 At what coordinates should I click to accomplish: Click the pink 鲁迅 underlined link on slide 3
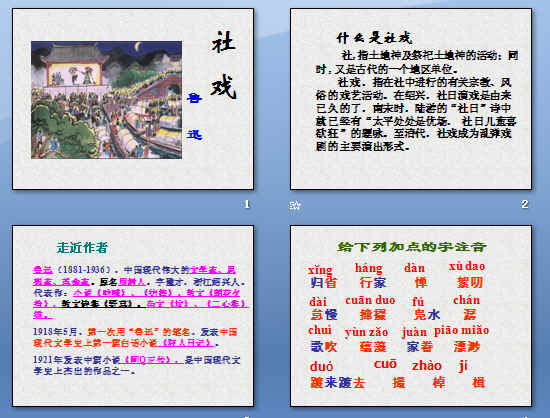(42, 270)
